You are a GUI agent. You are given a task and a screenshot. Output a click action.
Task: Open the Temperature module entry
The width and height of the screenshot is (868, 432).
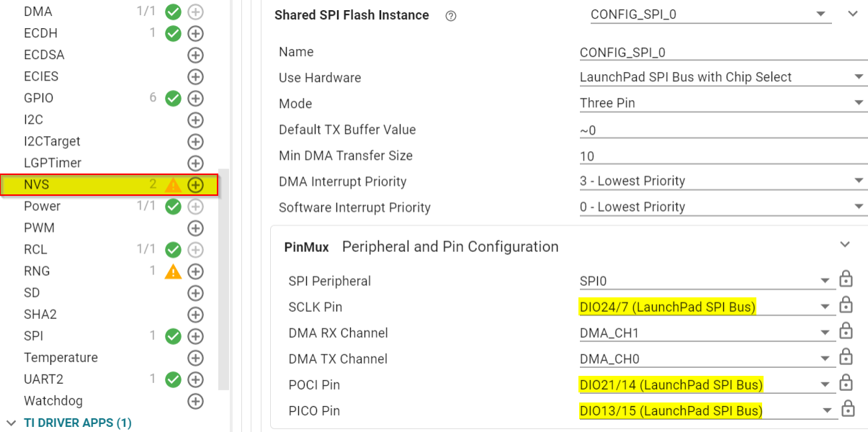tap(61, 358)
